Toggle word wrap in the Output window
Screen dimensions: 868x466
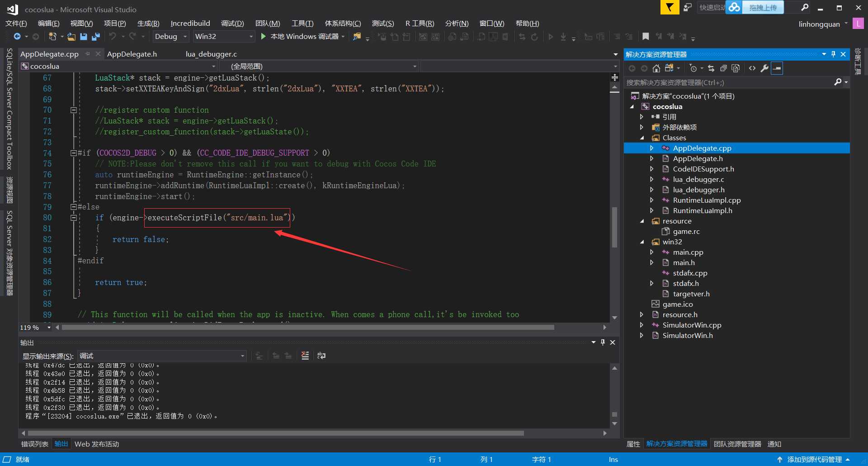pyautogui.click(x=321, y=356)
